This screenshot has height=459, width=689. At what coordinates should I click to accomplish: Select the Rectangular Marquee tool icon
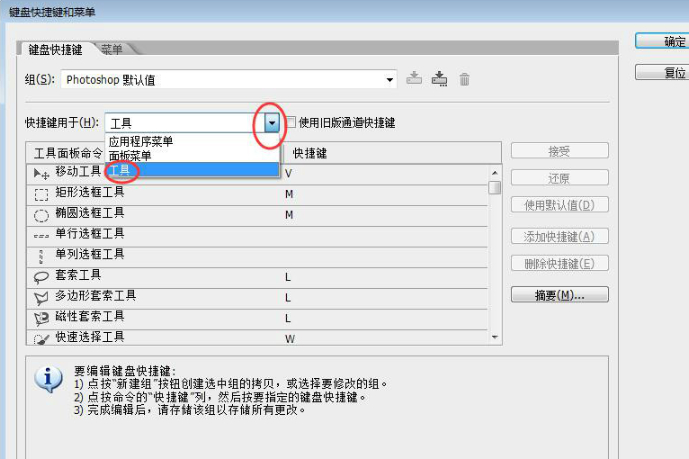point(41,194)
